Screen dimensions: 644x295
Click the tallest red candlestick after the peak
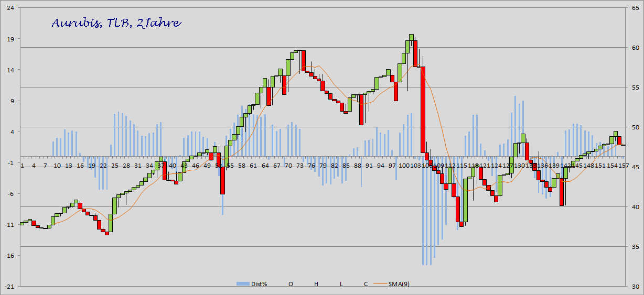point(422,110)
